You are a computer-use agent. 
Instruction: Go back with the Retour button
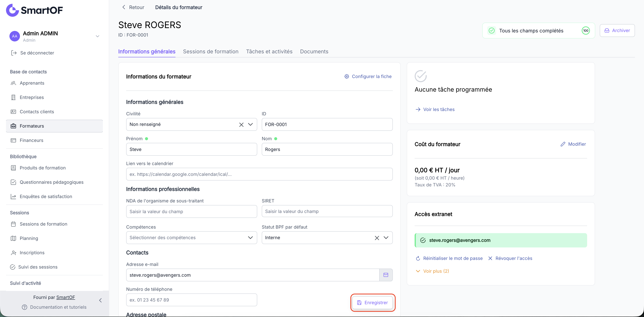133,7
